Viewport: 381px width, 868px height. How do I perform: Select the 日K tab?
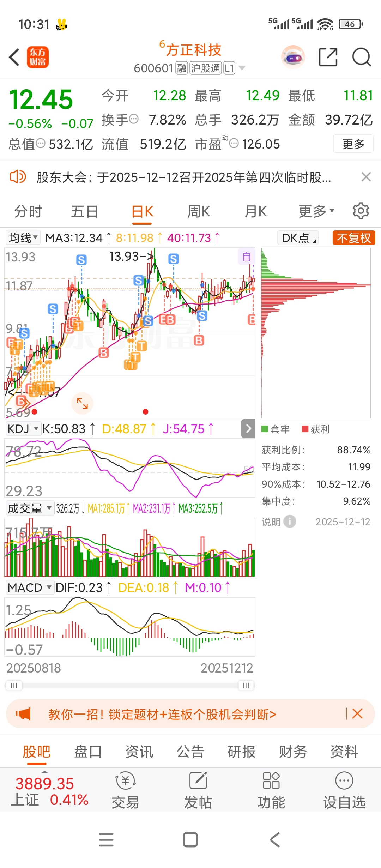[142, 211]
